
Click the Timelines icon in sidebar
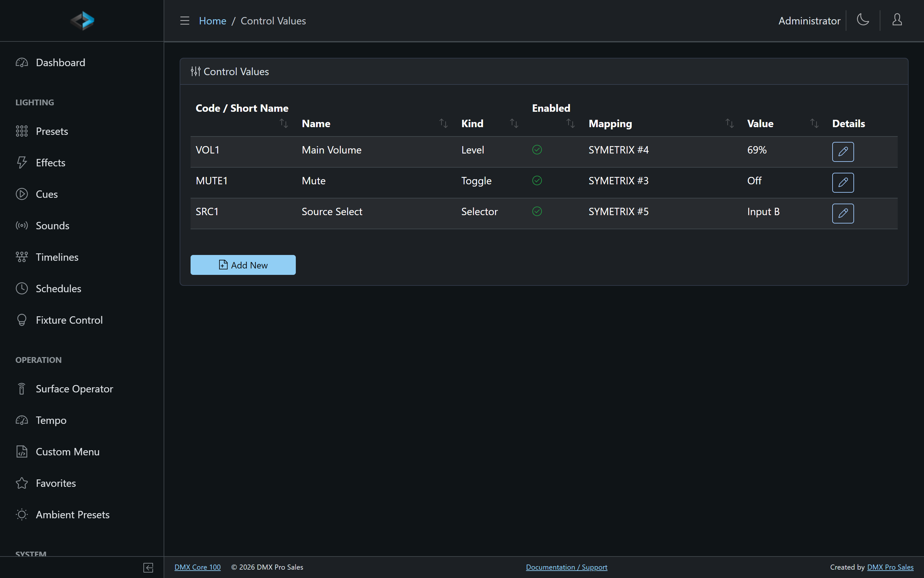pyautogui.click(x=22, y=257)
